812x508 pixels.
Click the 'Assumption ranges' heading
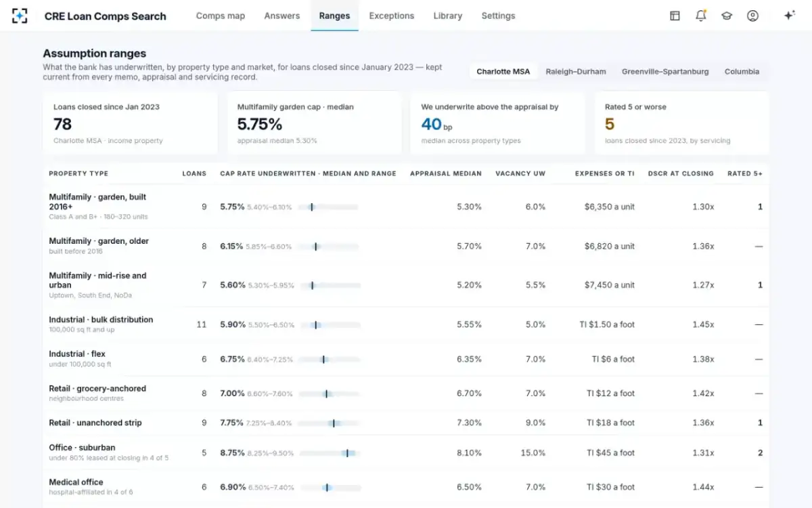(94, 54)
